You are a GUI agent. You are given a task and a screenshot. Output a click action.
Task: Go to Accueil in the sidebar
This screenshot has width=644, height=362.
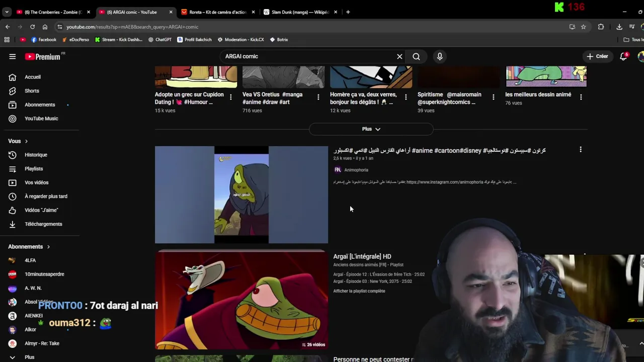point(33,77)
